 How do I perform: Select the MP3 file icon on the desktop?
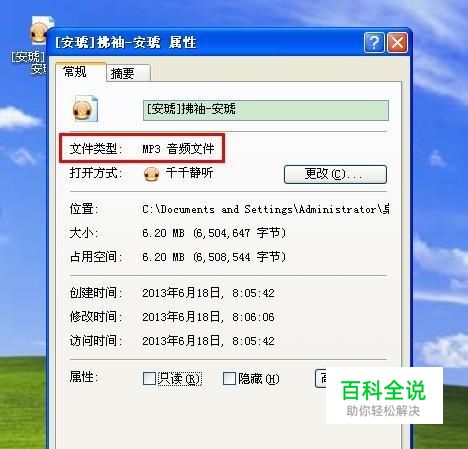(x=39, y=31)
